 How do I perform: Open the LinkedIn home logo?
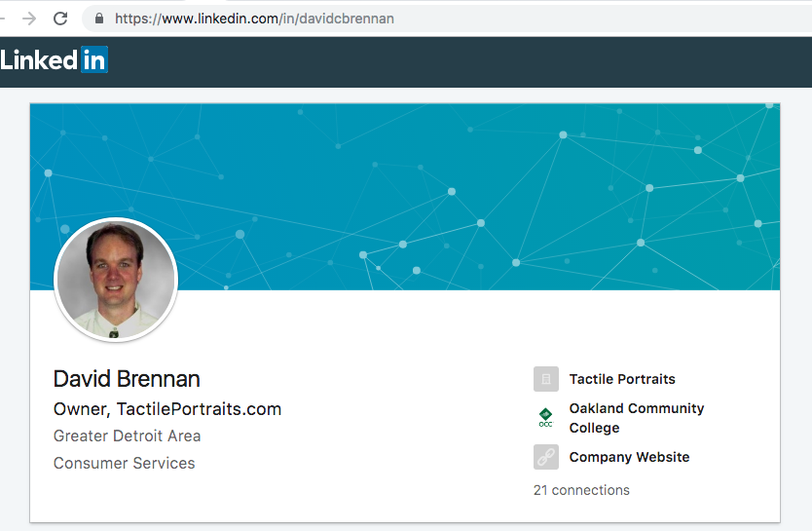click(54, 59)
